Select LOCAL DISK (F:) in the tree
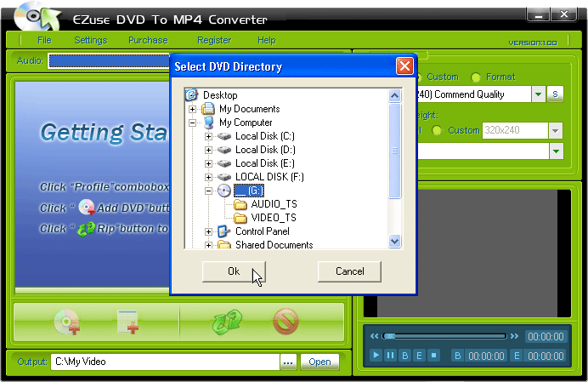This screenshot has height=382, width=588. tap(269, 177)
